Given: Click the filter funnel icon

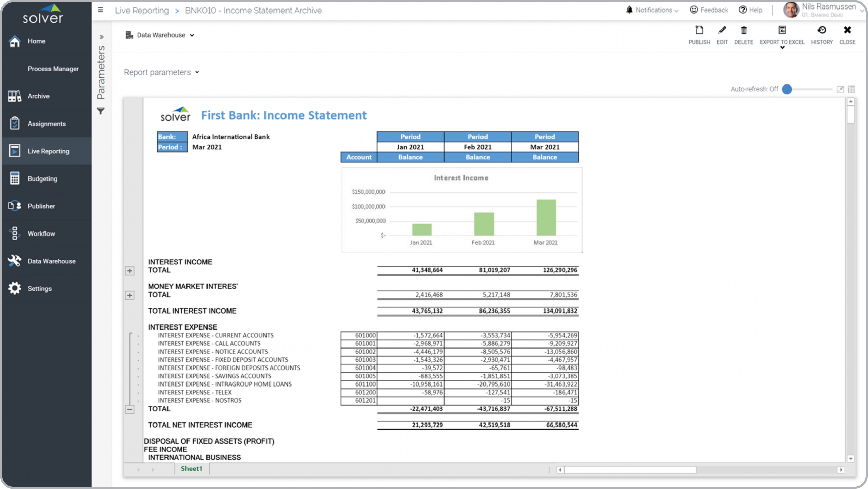Looking at the screenshot, I should (101, 111).
